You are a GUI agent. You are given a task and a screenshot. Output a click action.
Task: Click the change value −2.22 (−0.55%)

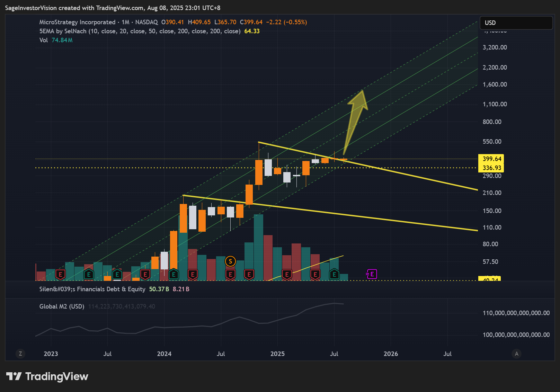pyautogui.click(x=286, y=22)
